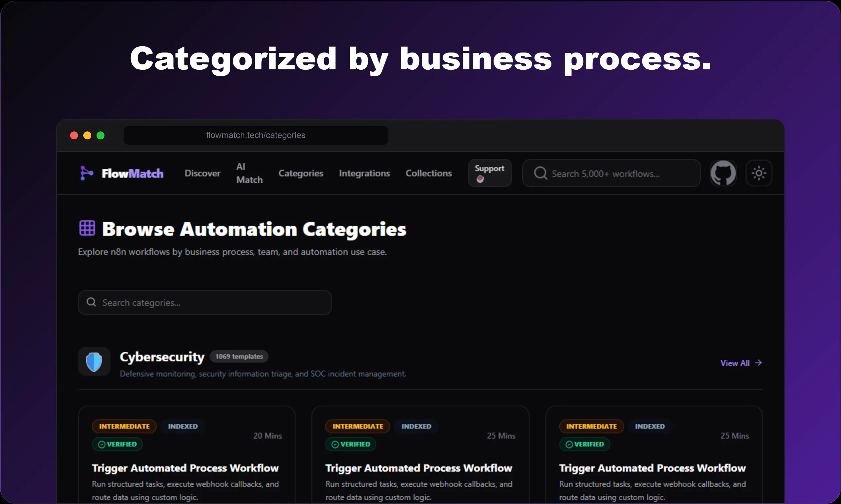Click the 20 Mins duration label
This screenshot has width=841, height=504.
coord(267,436)
